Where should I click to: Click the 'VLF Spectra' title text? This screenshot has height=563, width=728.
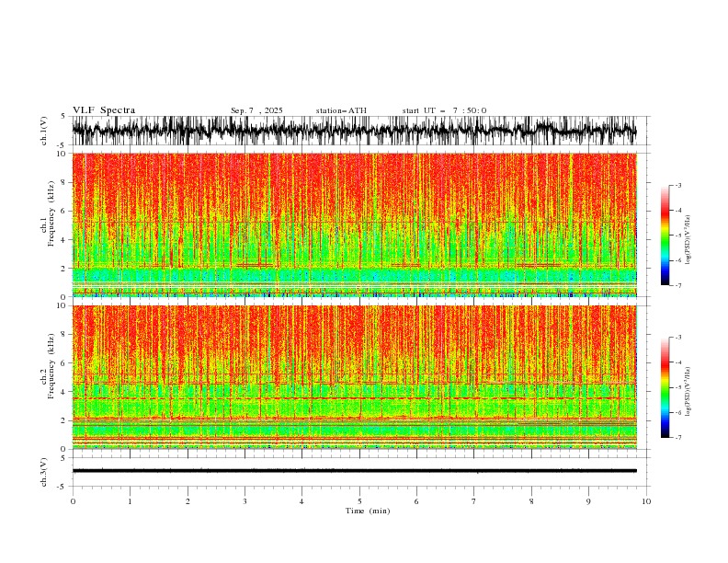tap(104, 110)
